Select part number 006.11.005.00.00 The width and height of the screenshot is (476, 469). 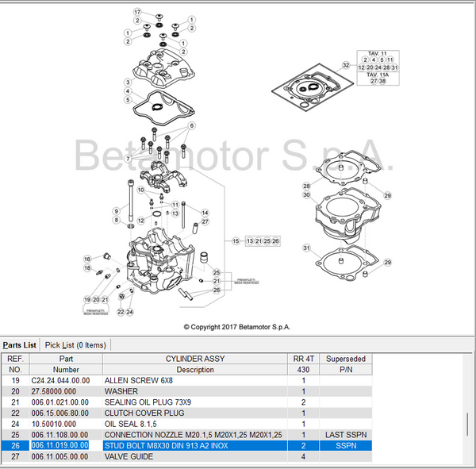point(59,456)
